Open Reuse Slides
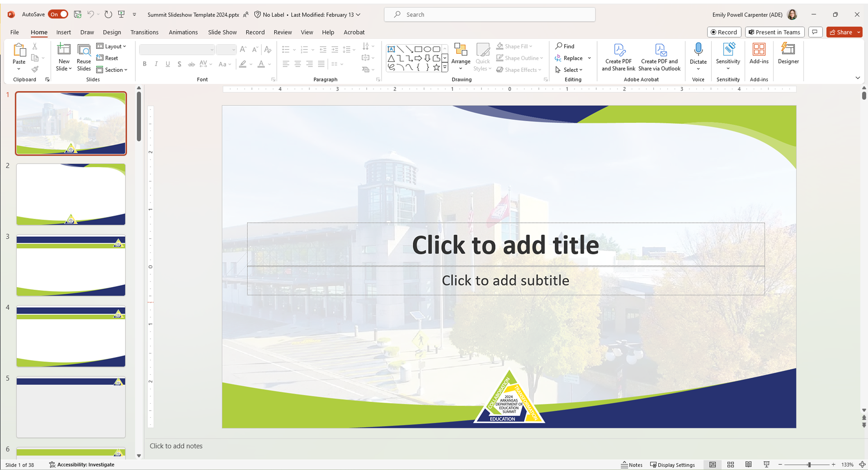The image size is (868, 470). 84,57
